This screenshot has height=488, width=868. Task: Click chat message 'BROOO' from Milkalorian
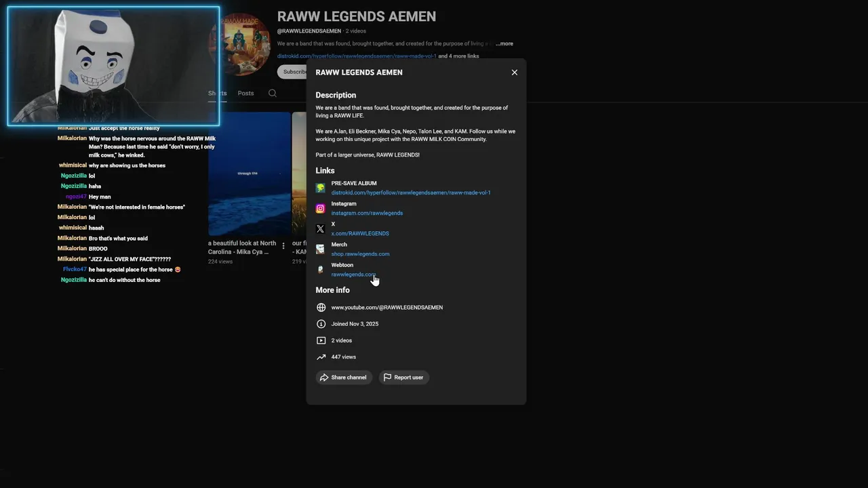click(98, 249)
